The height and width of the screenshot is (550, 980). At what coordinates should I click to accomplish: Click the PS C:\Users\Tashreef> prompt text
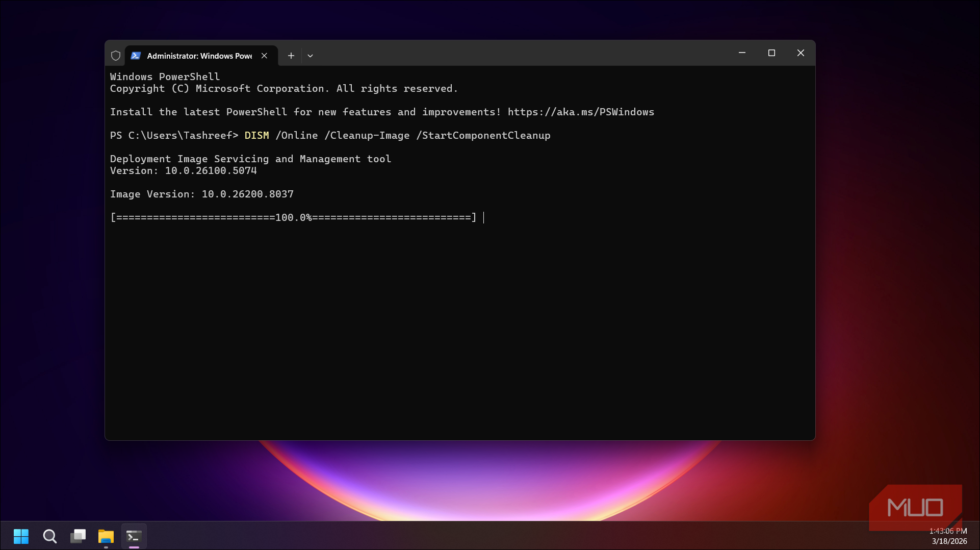[x=174, y=135]
